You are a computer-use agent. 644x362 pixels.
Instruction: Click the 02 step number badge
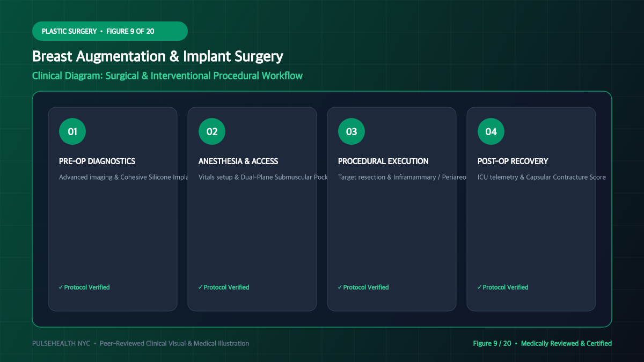[212, 131]
